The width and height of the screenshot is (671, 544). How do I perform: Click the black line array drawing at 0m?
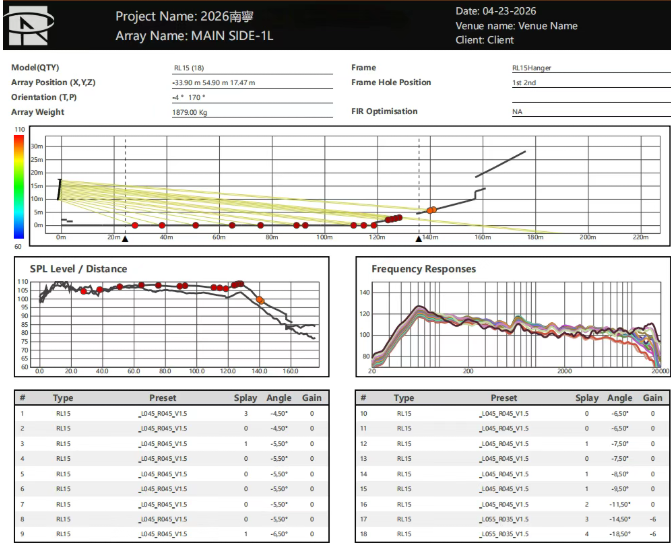[59, 190]
